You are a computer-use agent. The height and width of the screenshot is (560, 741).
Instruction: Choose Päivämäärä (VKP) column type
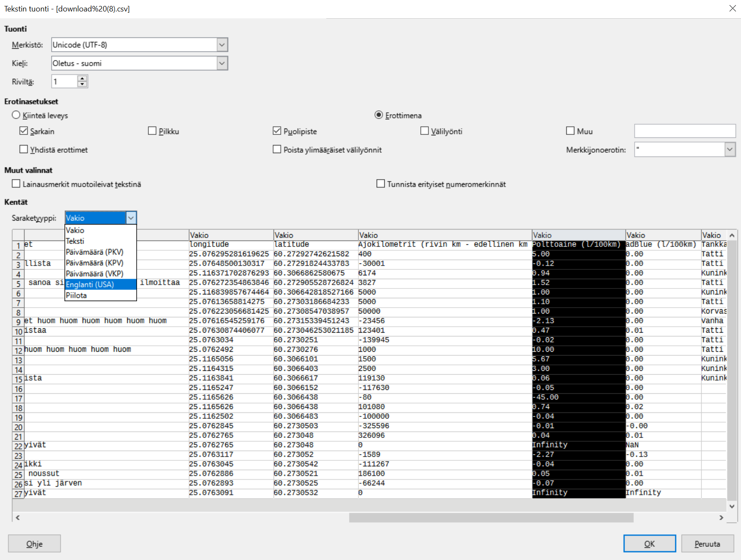(x=101, y=274)
